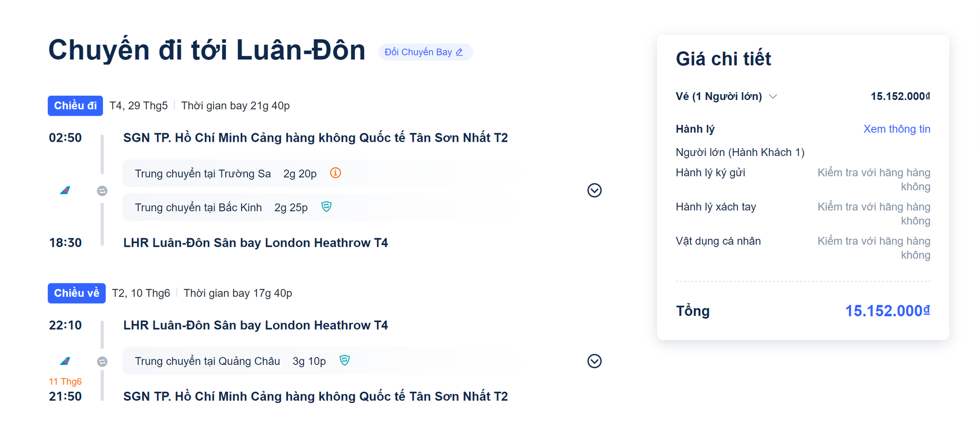Click the orange info icon for Trường Sa layover
Image resolution: width=980 pixels, height=431 pixels.
(x=335, y=173)
